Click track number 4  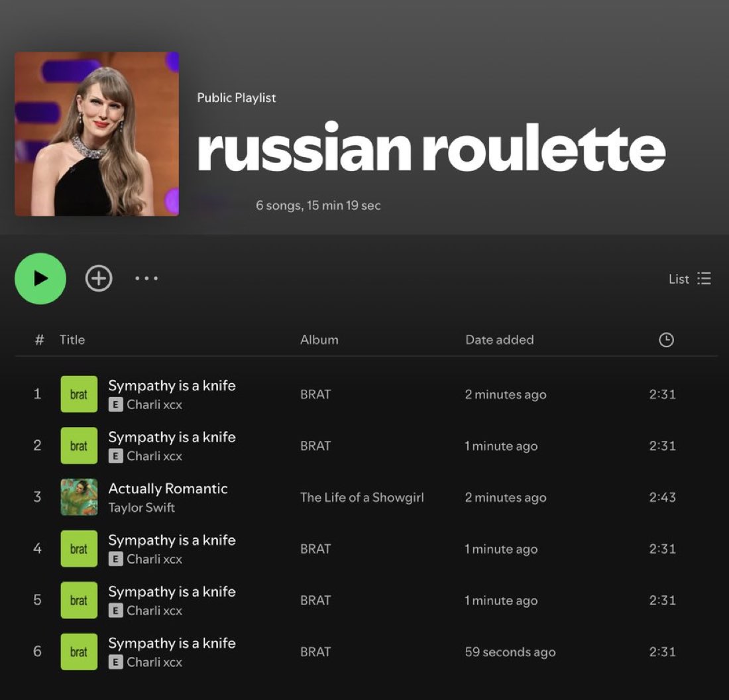pyautogui.click(x=37, y=549)
